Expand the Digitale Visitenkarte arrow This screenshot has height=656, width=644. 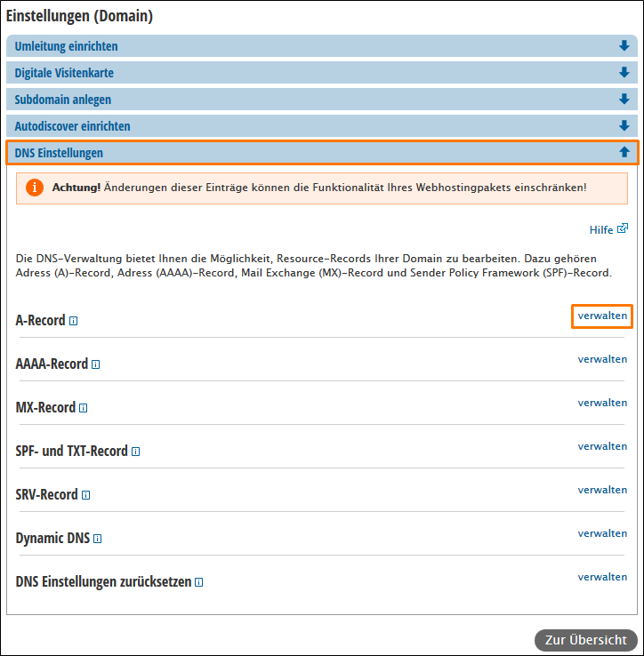pos(624,72)
